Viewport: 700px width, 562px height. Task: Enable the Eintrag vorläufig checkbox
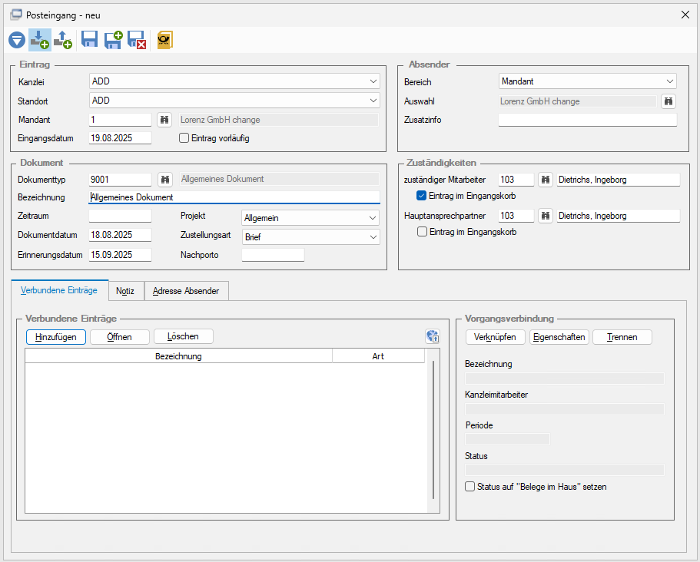(x=184, y=138)
